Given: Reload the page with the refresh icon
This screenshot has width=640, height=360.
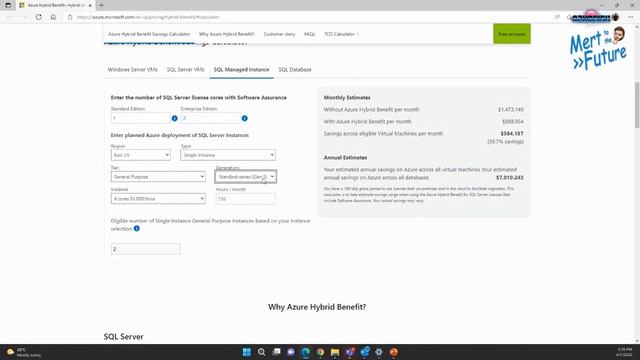Looking at the screenshot, I should pyautogui.click(x=39, y=17).
